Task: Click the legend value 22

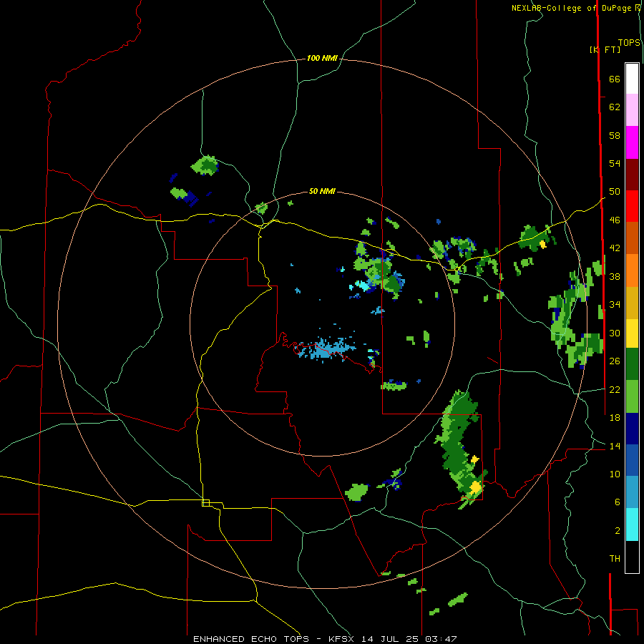Action: click(615, 389)
